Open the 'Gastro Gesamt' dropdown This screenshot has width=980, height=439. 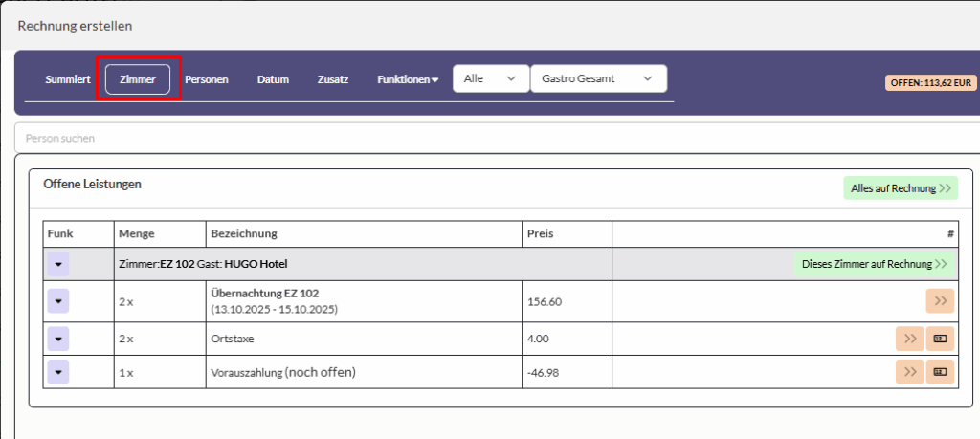597,78
